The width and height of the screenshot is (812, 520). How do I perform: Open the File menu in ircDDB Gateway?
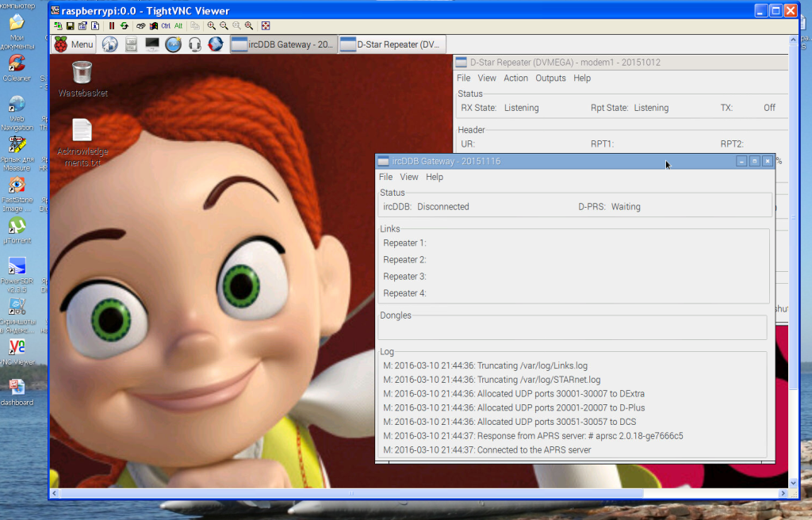coord(385,178)
